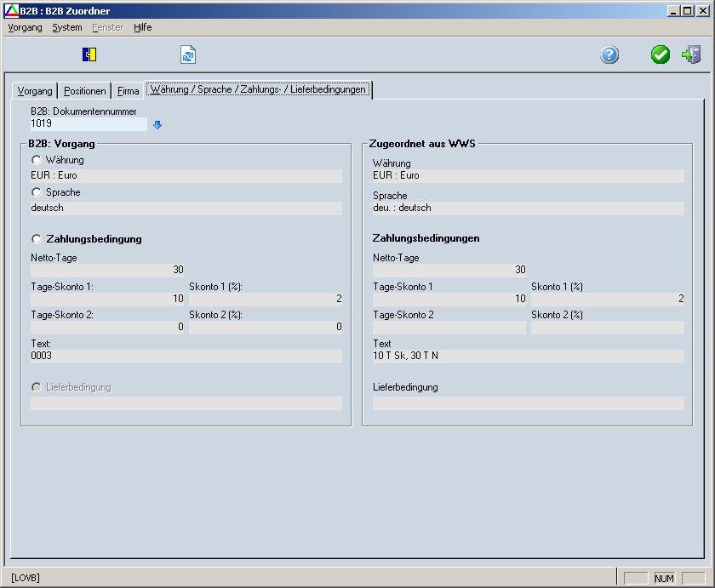Confirm with the green checkmark icon

[x=661, y=55]
